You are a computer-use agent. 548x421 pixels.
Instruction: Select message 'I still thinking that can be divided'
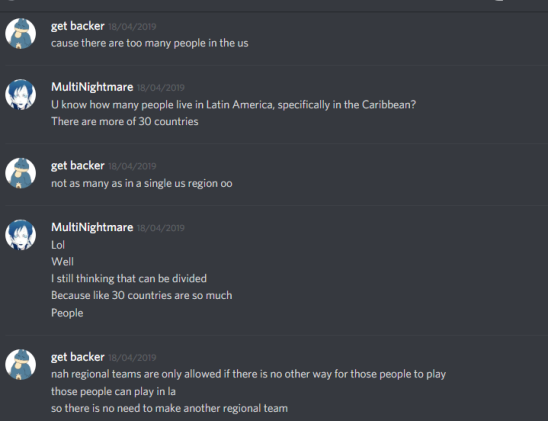(x=129, y=279)
